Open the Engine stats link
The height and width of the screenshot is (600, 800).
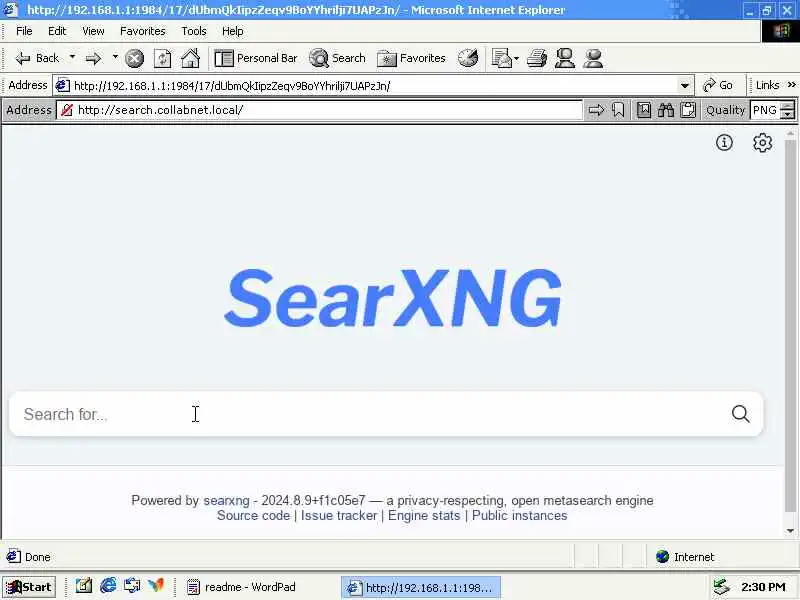[x=424, y=515]
